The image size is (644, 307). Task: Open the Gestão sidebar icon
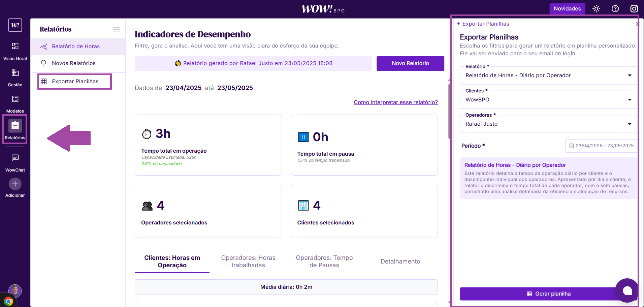coord(15,73)
